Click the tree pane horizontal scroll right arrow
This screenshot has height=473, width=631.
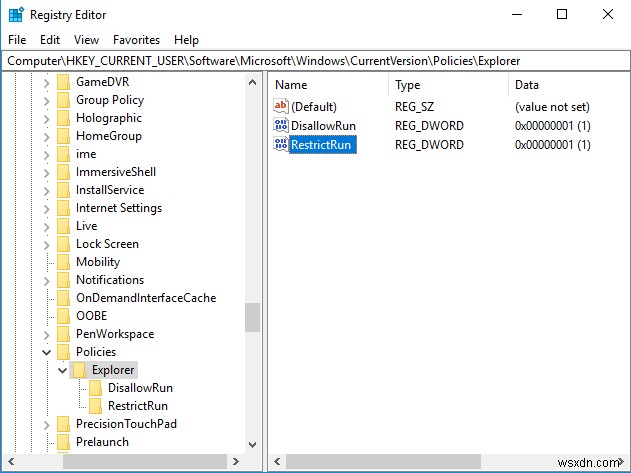click(x=236, y=461)
